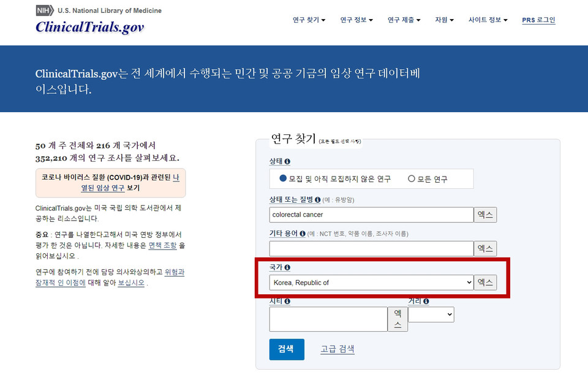The height and width of the screenshot is (374, 588).
Task: Click info icon beside 상태 또는 질병
Action: (x=318, y=200)
